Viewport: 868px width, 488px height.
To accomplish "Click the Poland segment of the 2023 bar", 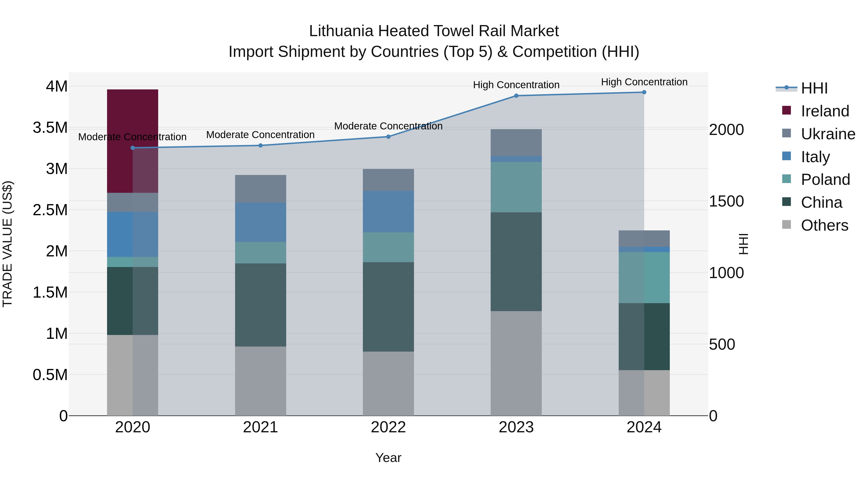I will click(516, 187).
